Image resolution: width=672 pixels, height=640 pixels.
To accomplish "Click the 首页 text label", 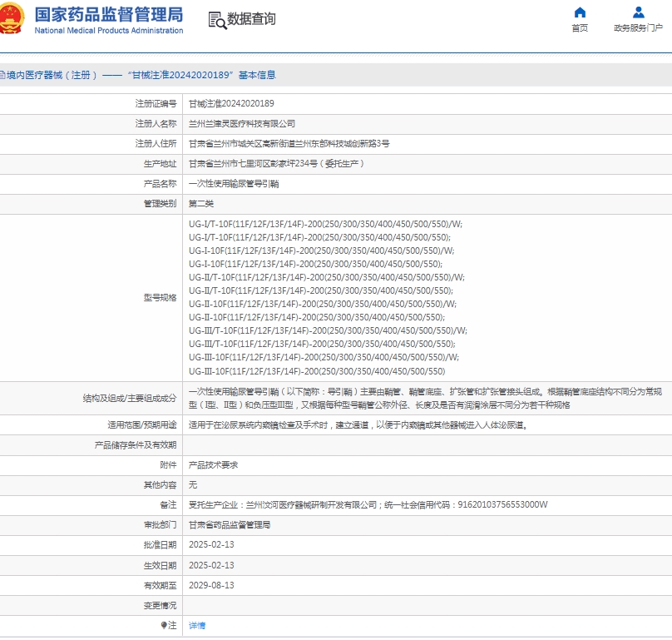I will [x=580, y=28].
